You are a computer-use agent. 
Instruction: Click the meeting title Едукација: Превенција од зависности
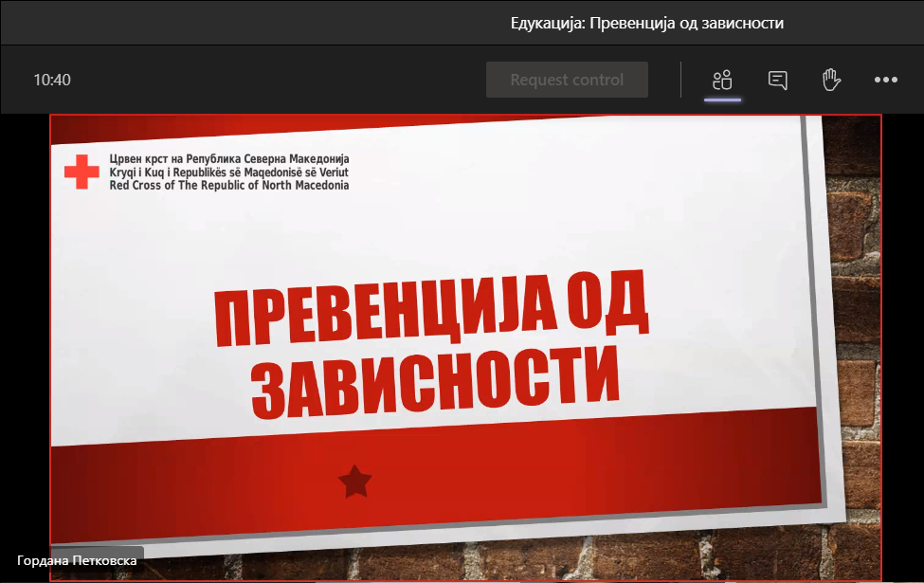[x=647, y=23]
